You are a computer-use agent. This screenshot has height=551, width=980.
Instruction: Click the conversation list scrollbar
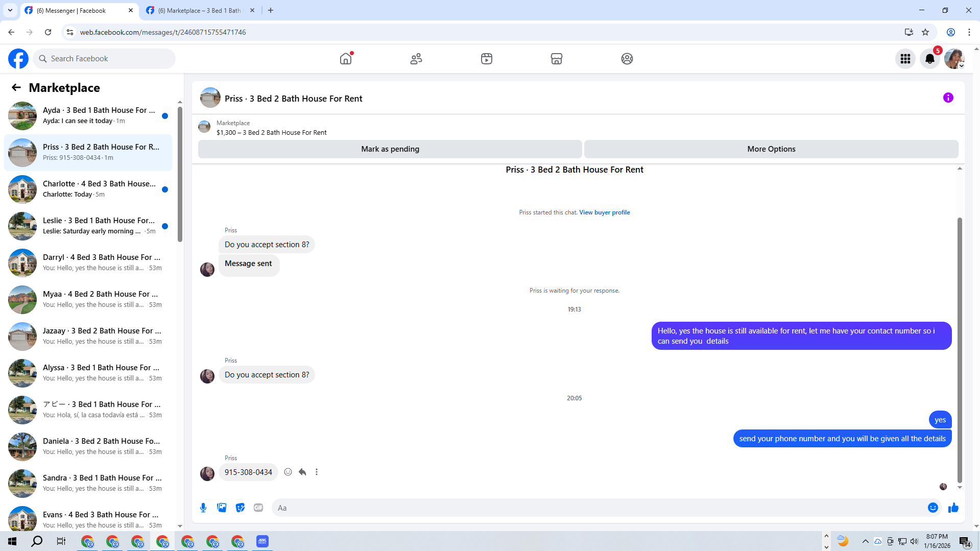point(180,174)
